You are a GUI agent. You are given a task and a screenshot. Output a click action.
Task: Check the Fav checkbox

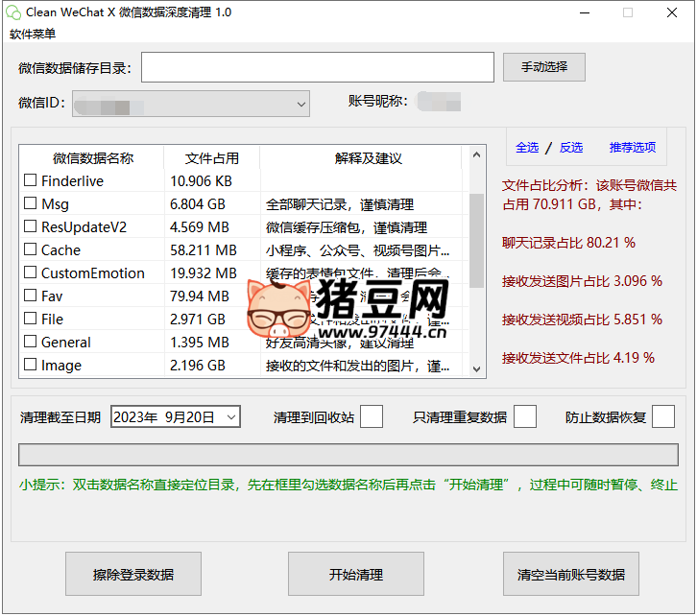(30, 296)
